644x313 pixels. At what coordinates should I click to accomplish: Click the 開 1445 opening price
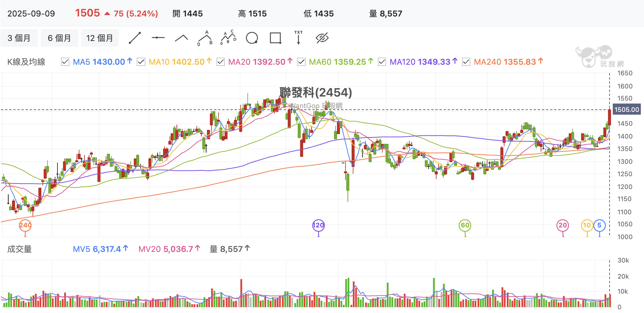(187, 14)
